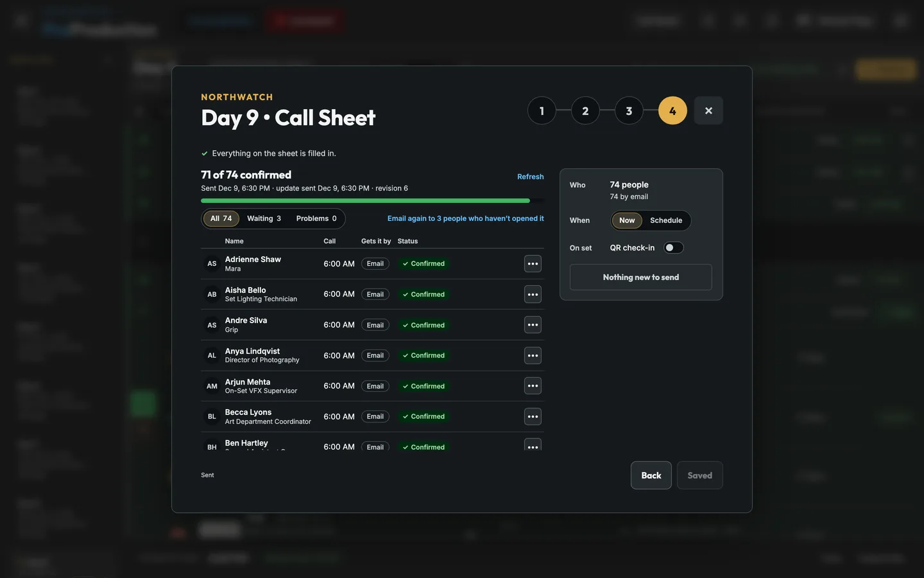Switch to the Problems 0 tab

coord(316,218)
